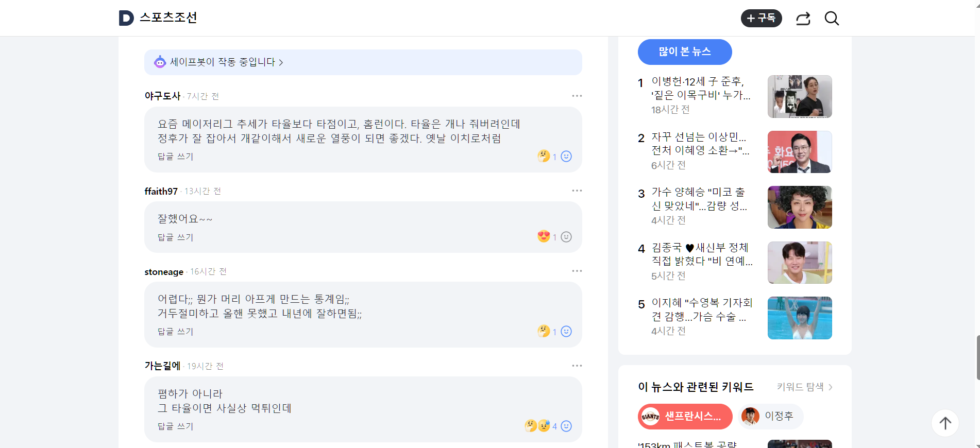This screenshot has width=980, height=448.
Task: Open more options for stoneage comment
Action: (577, 271)
